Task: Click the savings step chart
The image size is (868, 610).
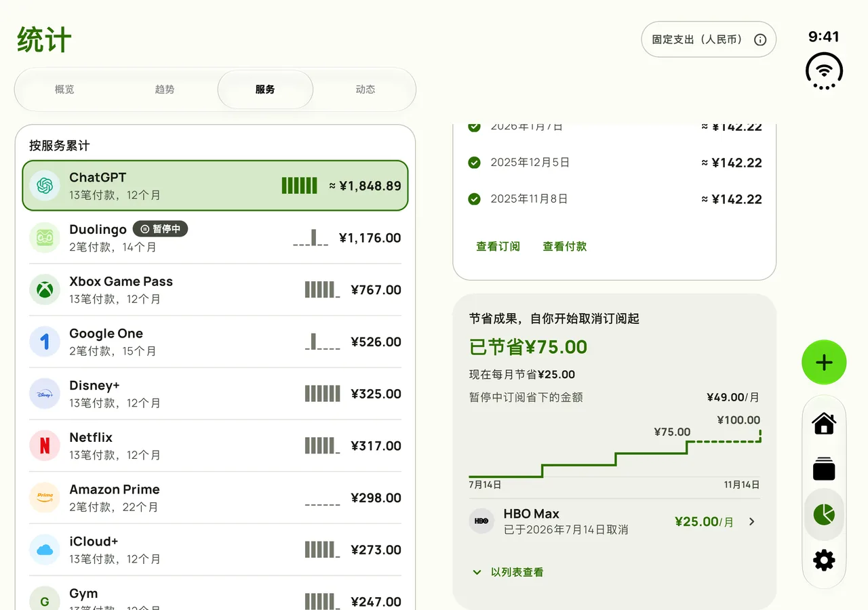Action: pos(614,453)
